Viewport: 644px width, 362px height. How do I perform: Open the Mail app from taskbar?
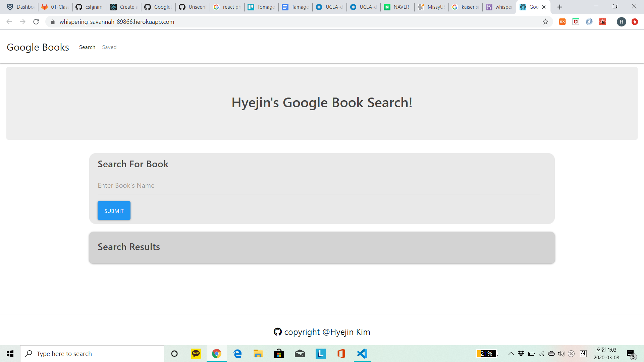click(x=300, y=354)
